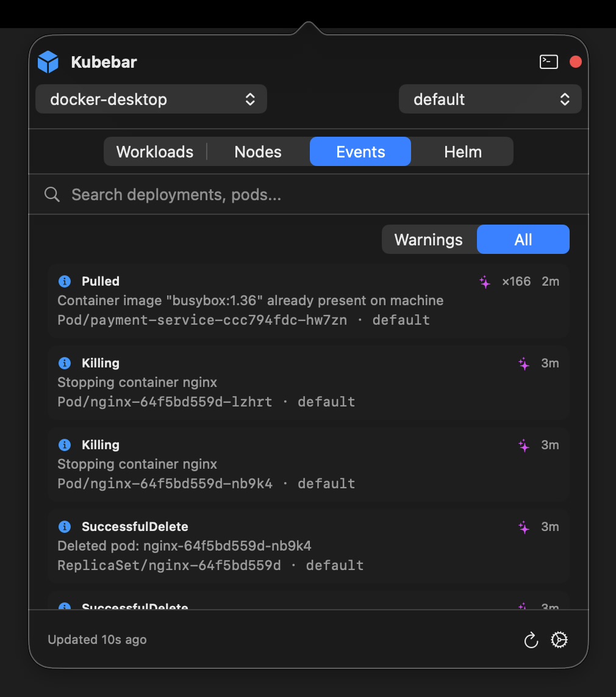This screenshot has width=616, height=697.
Task: Click the info icon on the SuccessfulDelete nb9k4 event
Action: pos(65,527)
